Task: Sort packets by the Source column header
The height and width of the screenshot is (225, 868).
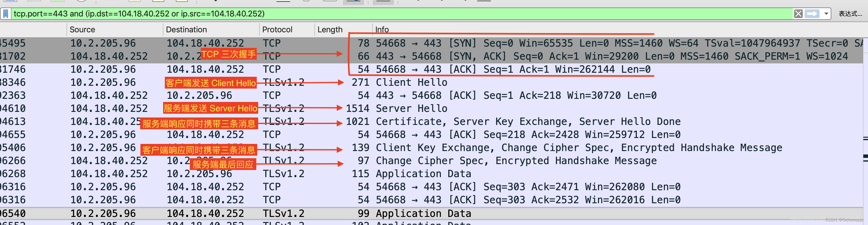Action: click(x=115, y=30)
